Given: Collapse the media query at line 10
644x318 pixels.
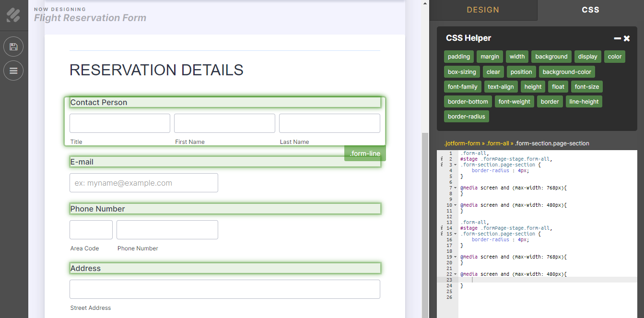Looking at the screenshot, I should 456,205.
